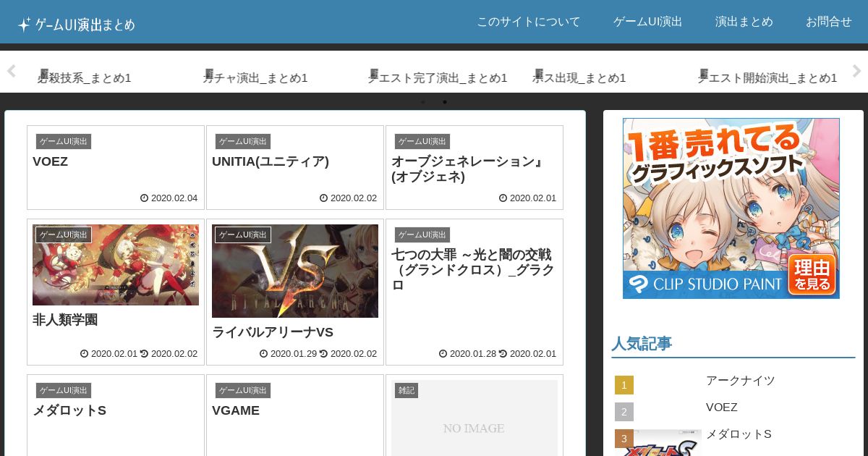The height and width of the screenshot is (456, 868).
Task: Open このサイトについて menu item
Action: click(x=528, y=22)
